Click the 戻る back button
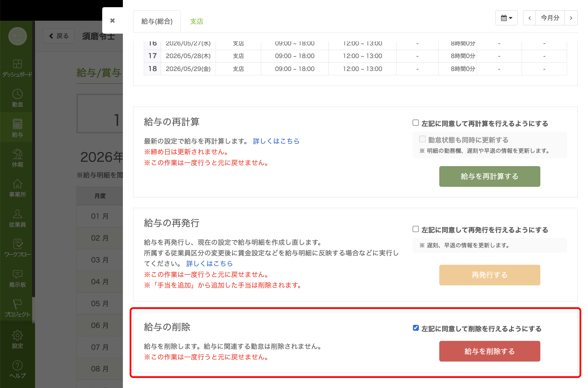The image size is (588, 388). click(x=59, y=36)
